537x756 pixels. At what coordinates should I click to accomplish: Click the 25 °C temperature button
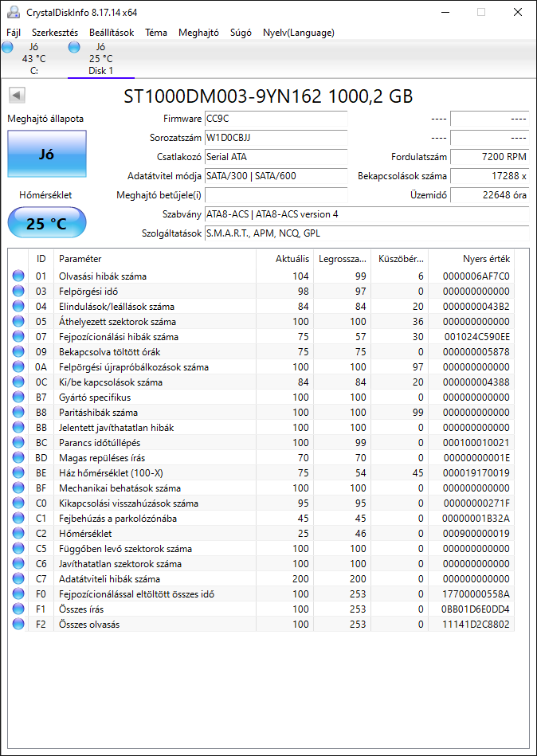point(47,223)
